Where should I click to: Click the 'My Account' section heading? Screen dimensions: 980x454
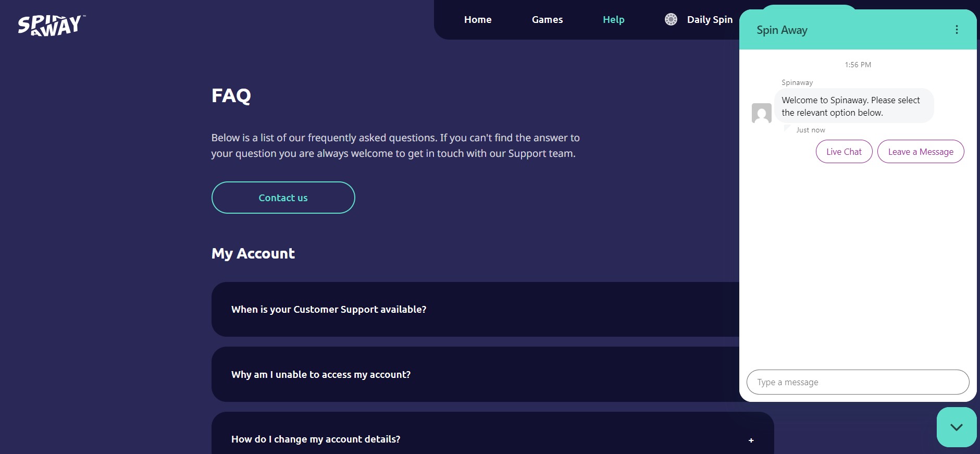(x=253, y=254)
